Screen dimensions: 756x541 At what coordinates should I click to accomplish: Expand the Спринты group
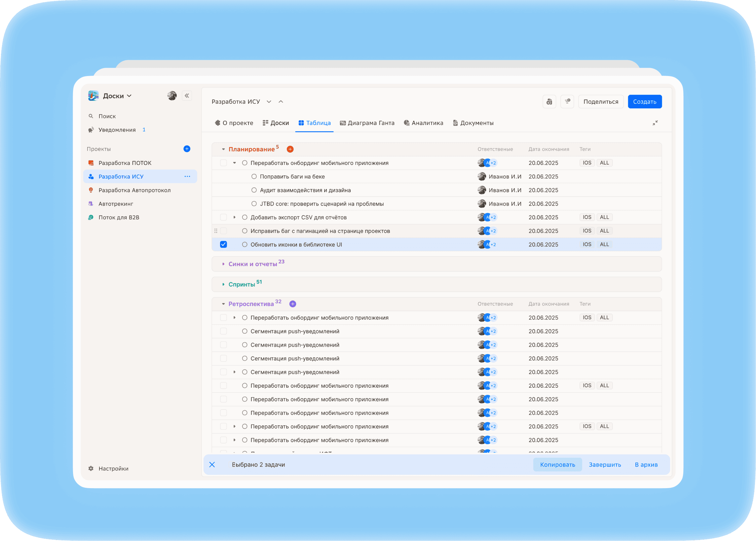(223, 285)
